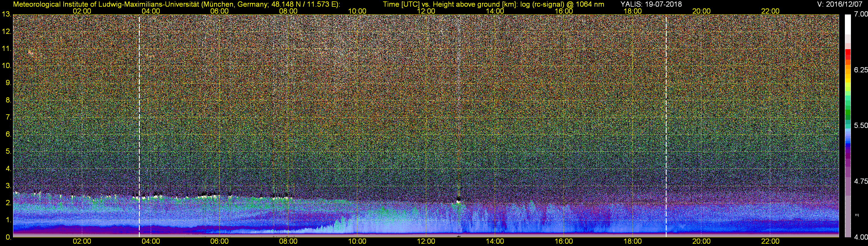
Task: Click the white dashed vertical marker before 04:00
Action: tap(139, 126)
